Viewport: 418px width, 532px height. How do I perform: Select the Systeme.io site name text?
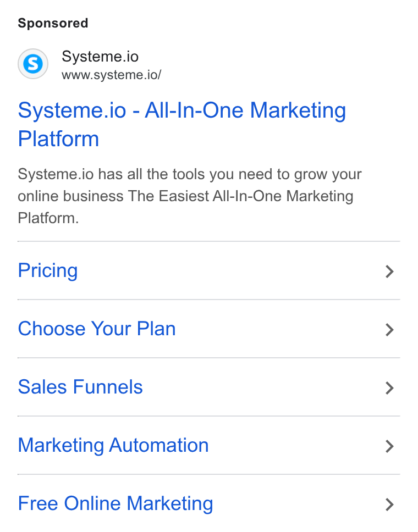pos(100,56)
